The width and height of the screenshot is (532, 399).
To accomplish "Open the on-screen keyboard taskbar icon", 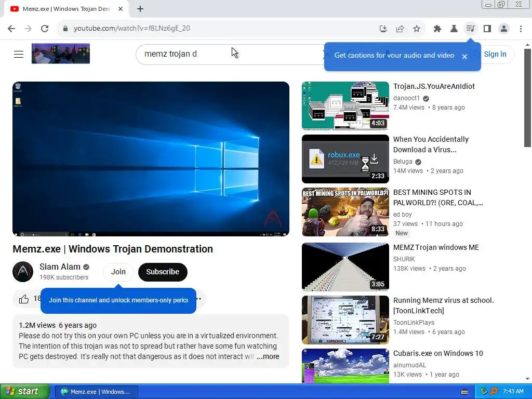I will (x=464, y=392).
